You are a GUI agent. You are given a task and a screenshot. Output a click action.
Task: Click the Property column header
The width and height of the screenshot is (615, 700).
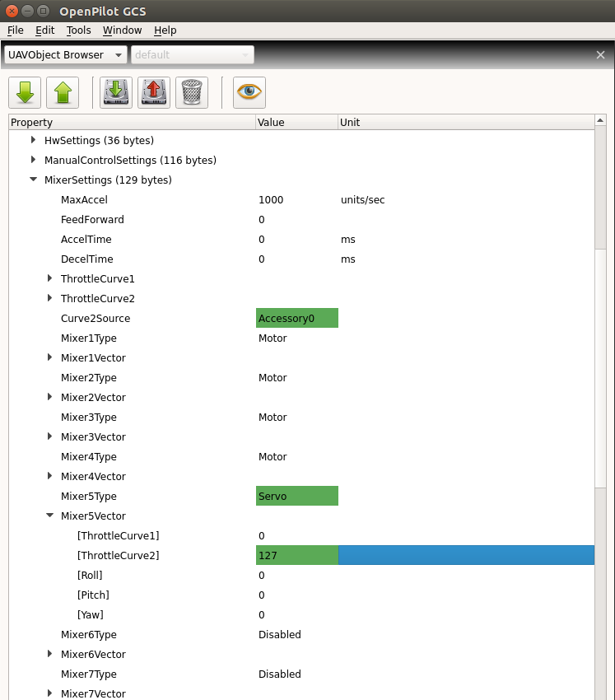132,122
